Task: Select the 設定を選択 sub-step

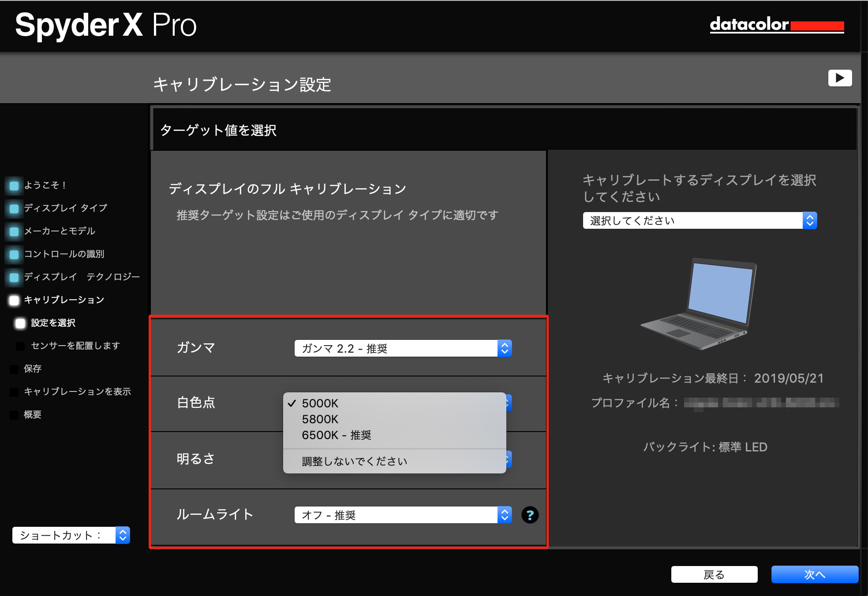Action: point(45,323)
